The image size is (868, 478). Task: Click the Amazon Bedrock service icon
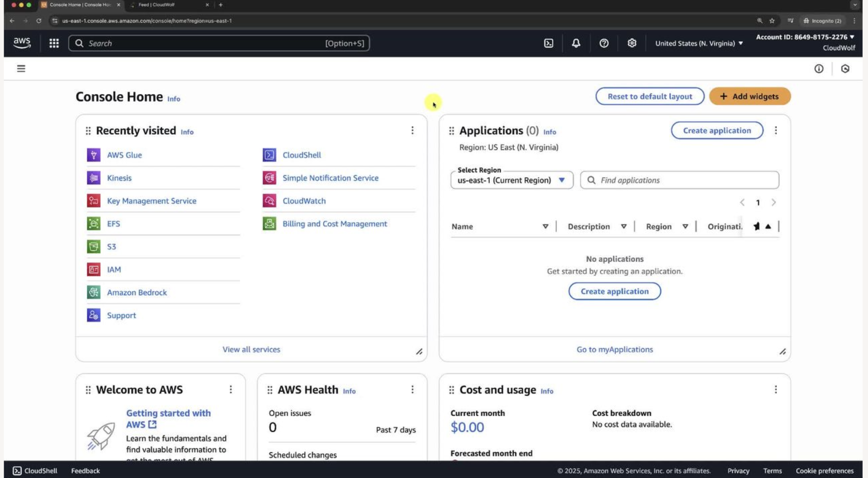tap(93, 292)
